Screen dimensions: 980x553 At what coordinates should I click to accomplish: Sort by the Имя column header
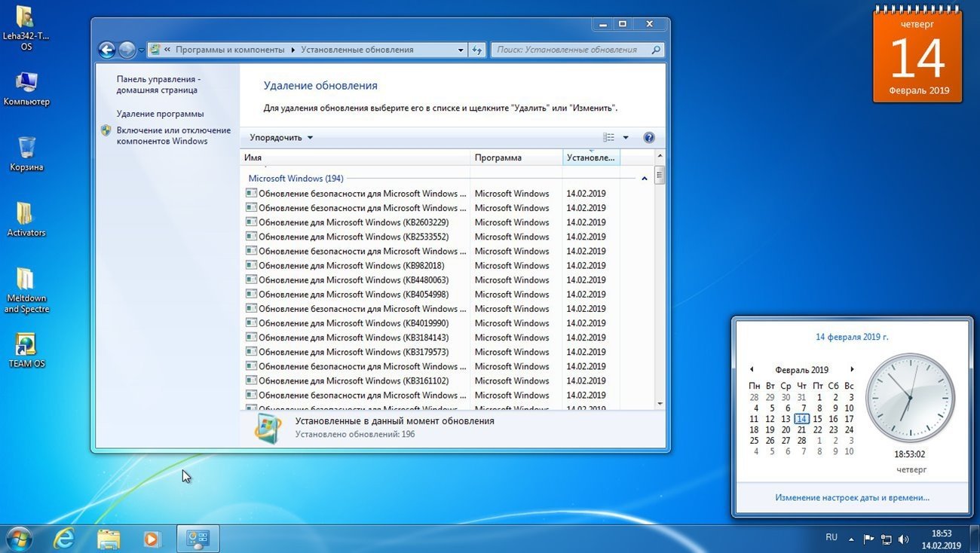[x=355, y=157]
